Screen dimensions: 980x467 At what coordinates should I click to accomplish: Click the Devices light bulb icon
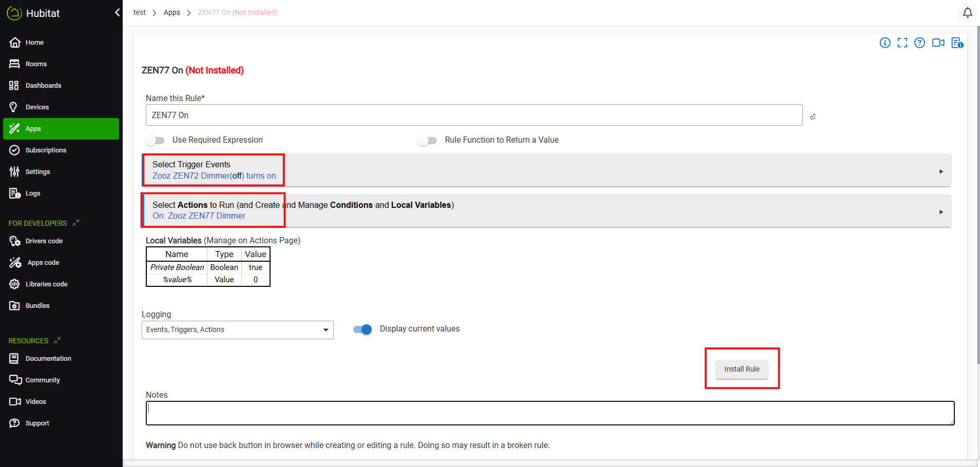pyautogui.click(x=14, y=107)
